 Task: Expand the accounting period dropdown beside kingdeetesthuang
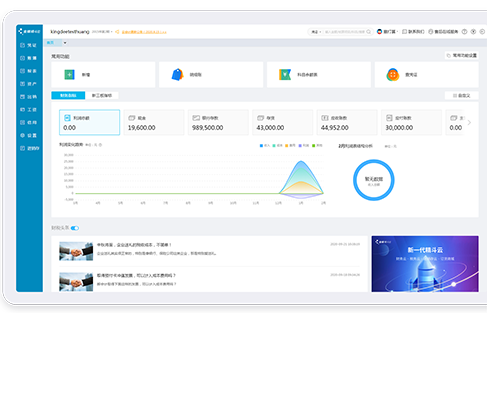point(102,32)
